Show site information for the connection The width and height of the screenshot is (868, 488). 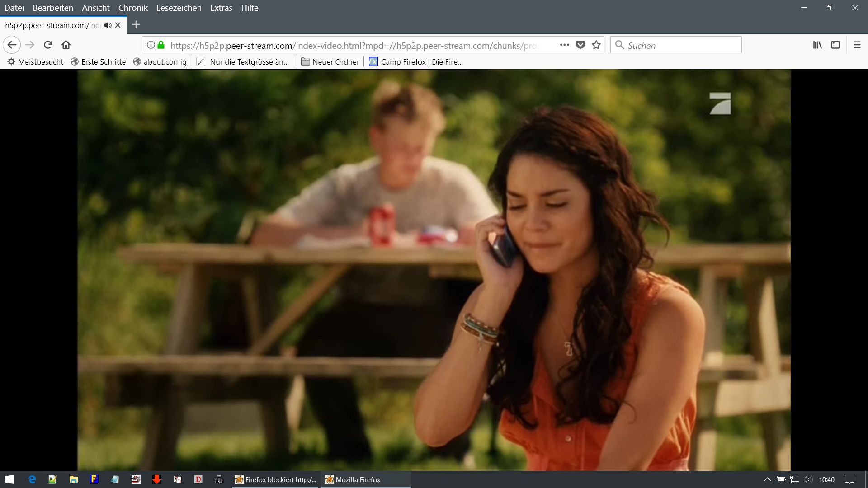click(x=151, y=45)
